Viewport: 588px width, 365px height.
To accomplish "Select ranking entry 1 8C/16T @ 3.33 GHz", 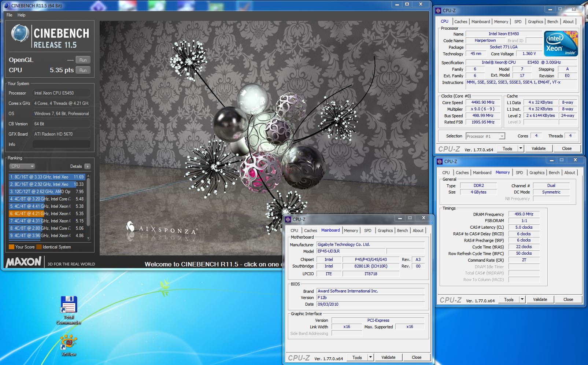I will pos(47,177).
